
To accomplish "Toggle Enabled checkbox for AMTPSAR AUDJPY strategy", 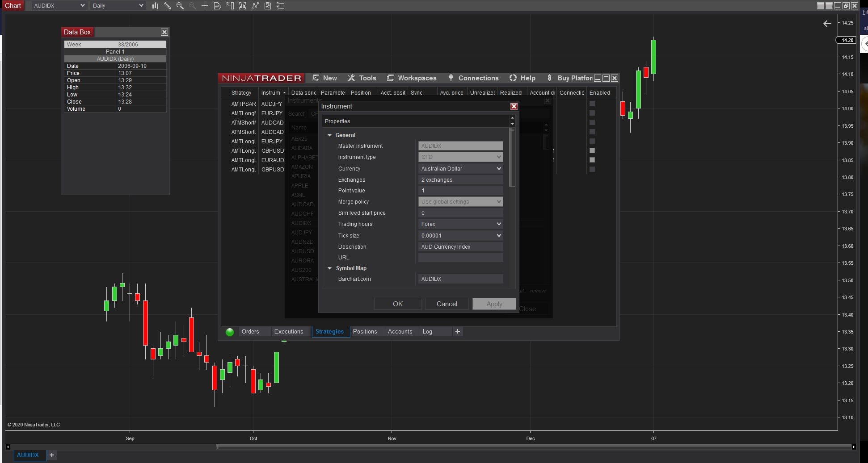I will tap(592, 104).
